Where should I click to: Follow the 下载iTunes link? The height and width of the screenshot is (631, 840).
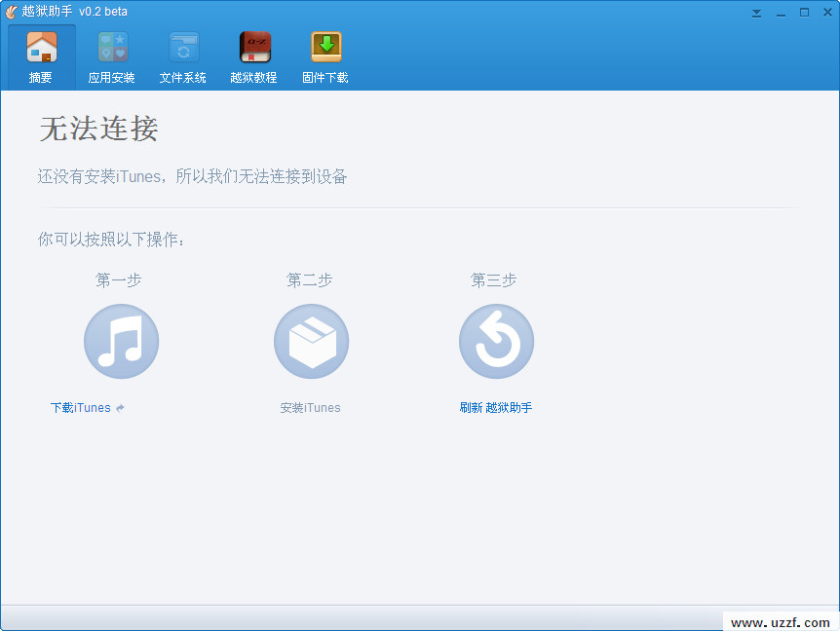coord(80,408)
